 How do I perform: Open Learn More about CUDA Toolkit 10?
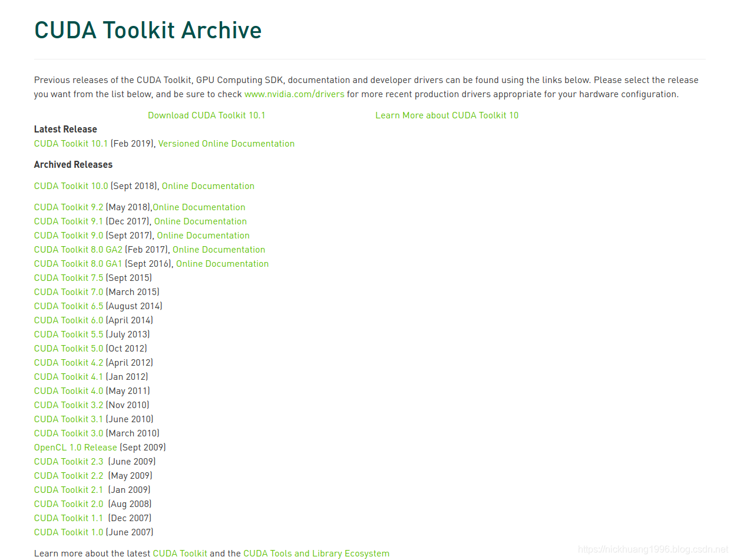(x=447, y=115)
